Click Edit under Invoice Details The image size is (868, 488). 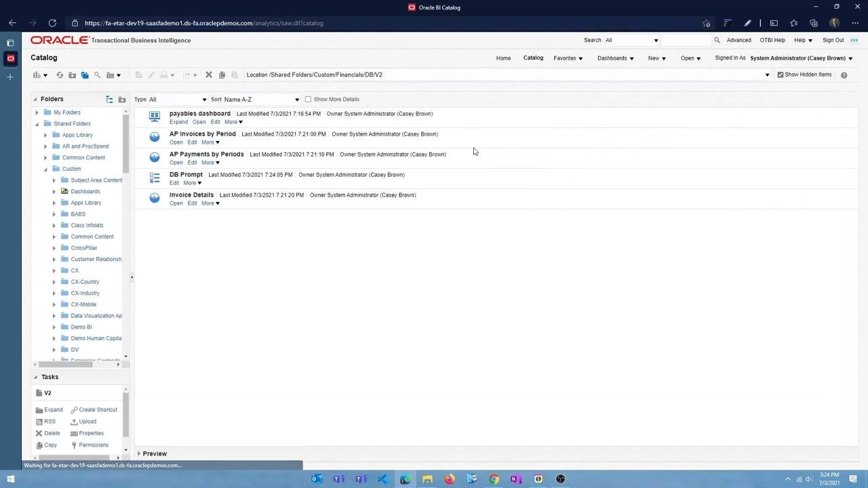pyautogui.click(x=192, y=203)
